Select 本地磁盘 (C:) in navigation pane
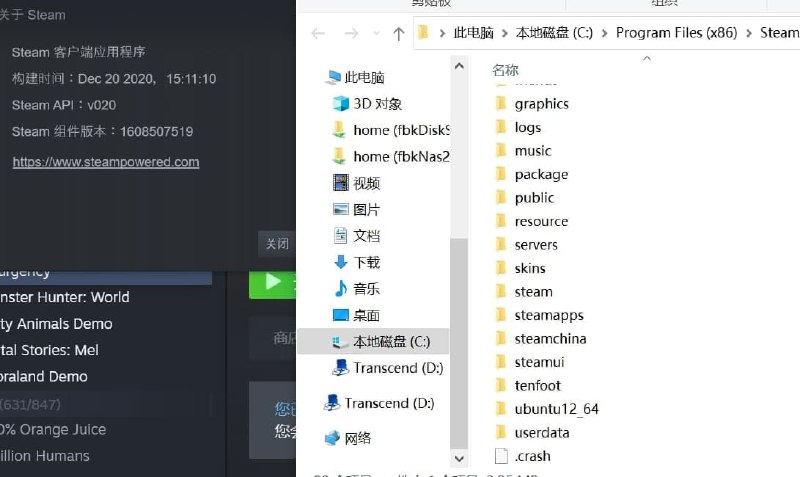Viewport: 800px width, 477px height. (x=373, y=341)
